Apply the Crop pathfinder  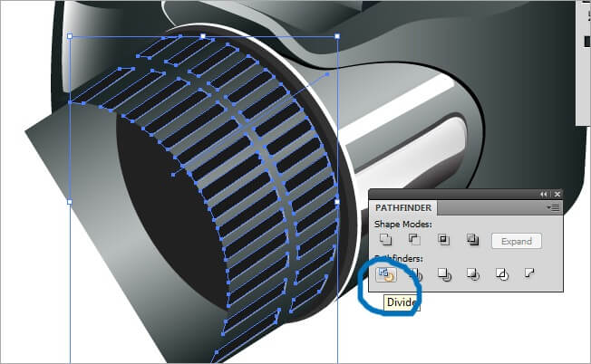tap(471, 273)
